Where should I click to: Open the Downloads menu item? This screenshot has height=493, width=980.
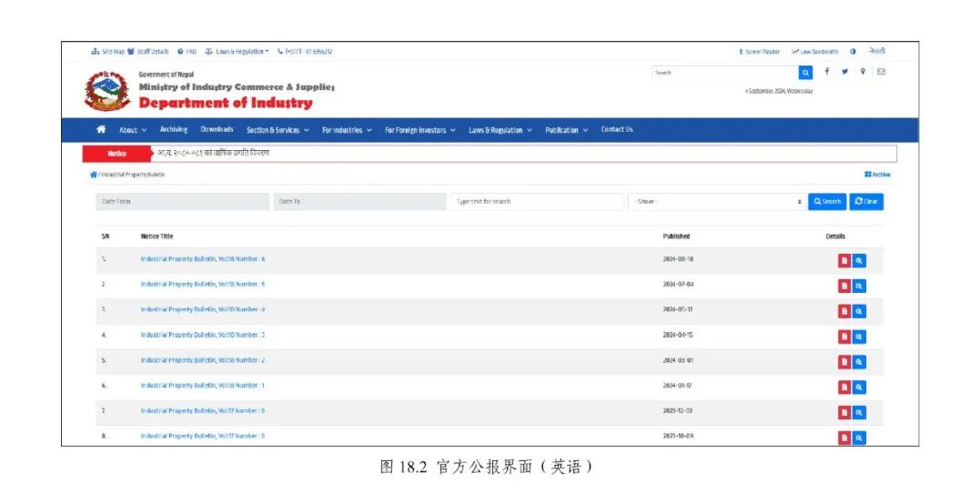(x=217, y=130)
